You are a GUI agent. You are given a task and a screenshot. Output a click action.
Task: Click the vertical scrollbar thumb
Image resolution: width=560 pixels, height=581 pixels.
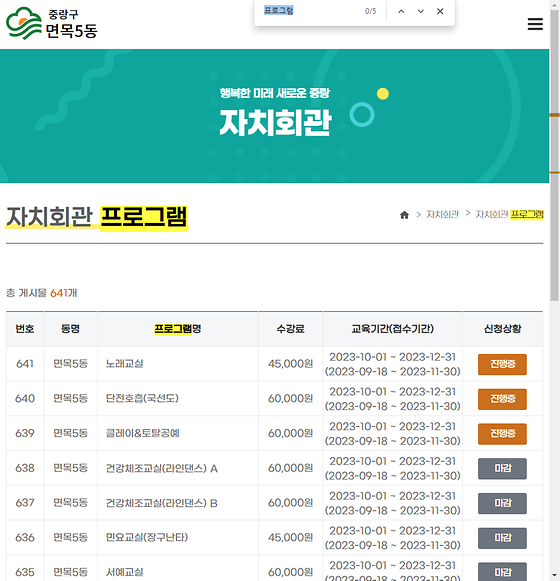(554, 156)
